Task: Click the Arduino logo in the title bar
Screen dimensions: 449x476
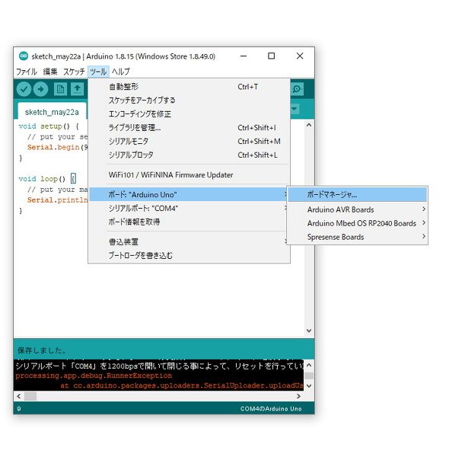Action: (x=24, y=56)
